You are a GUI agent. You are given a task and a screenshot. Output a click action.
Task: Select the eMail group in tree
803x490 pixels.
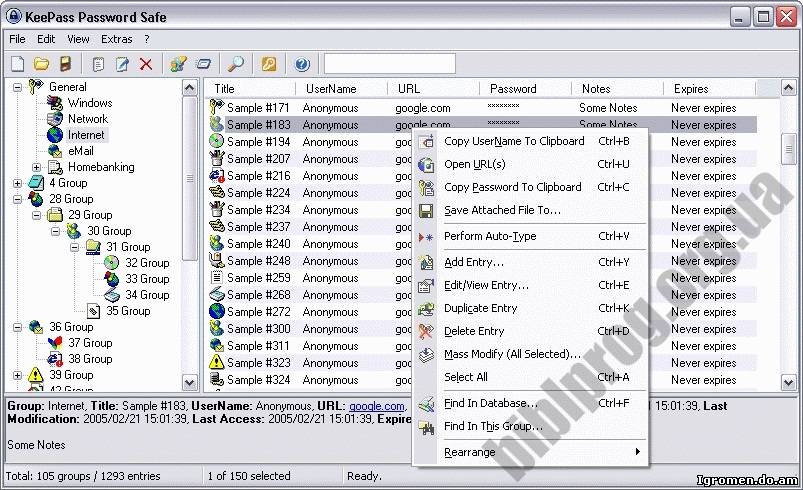(81, 151)
